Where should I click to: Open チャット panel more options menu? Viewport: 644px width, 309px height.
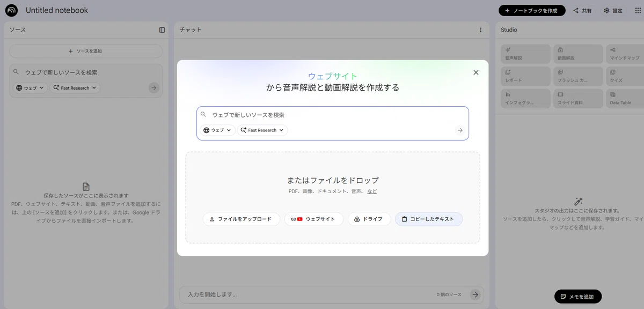tap(480, 30)
